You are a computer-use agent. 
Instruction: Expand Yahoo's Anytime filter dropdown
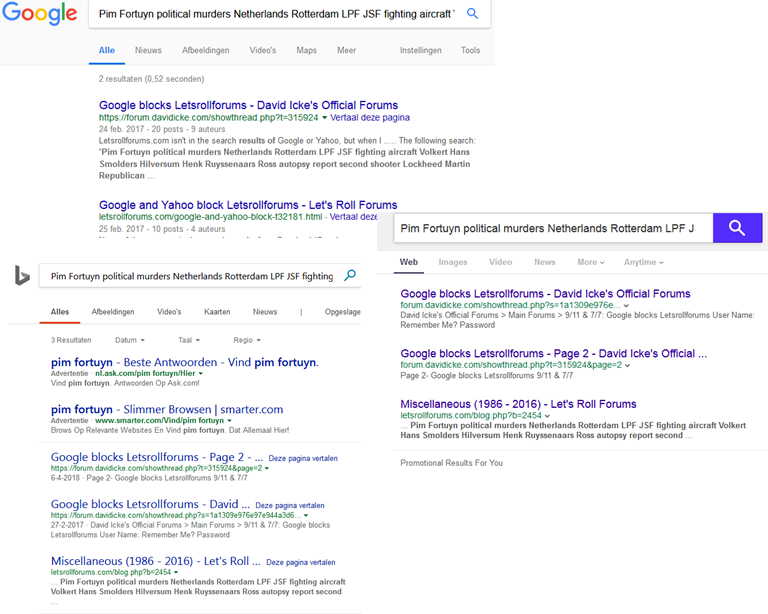point(644,262)
